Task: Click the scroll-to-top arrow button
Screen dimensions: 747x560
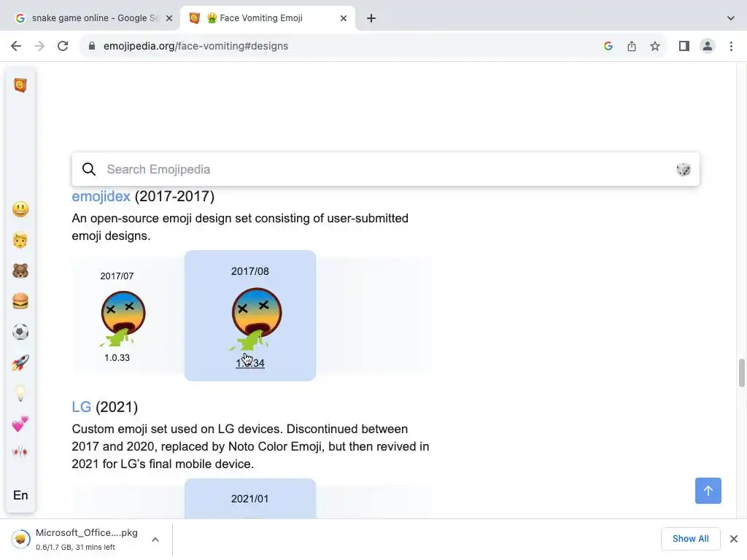Action: [x=708, y=491]
